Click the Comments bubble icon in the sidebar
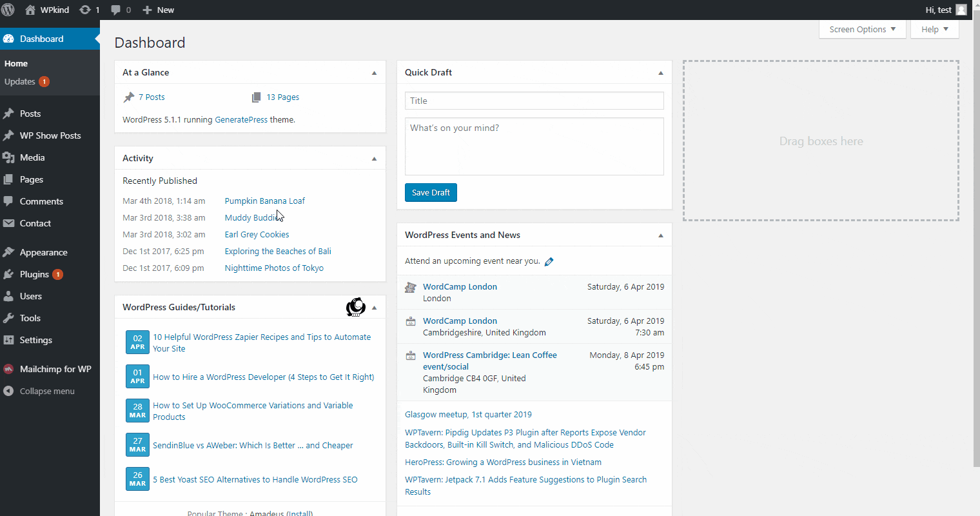The width and height of the screenshot is (980, 516). tap(8, 201)
